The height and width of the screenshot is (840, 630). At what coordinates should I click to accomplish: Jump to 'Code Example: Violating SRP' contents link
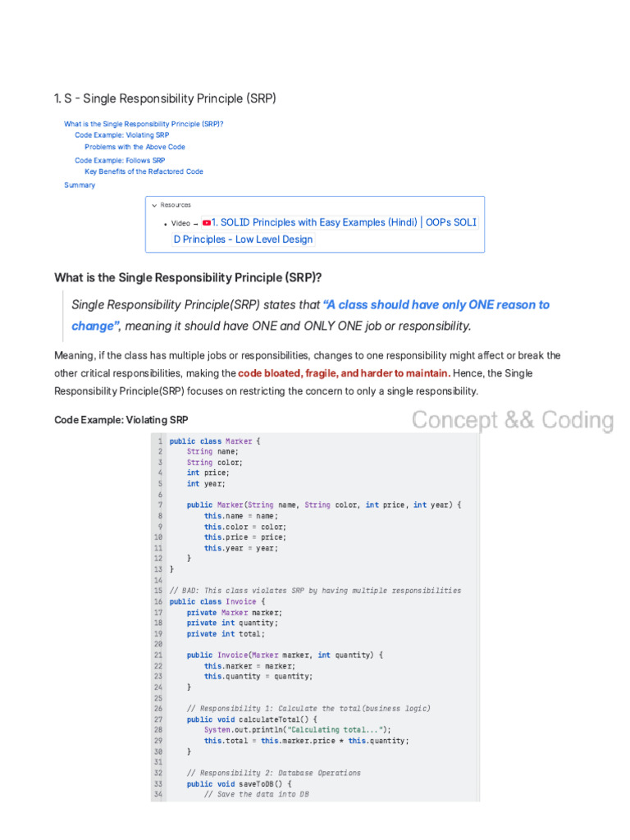[121, 135]
